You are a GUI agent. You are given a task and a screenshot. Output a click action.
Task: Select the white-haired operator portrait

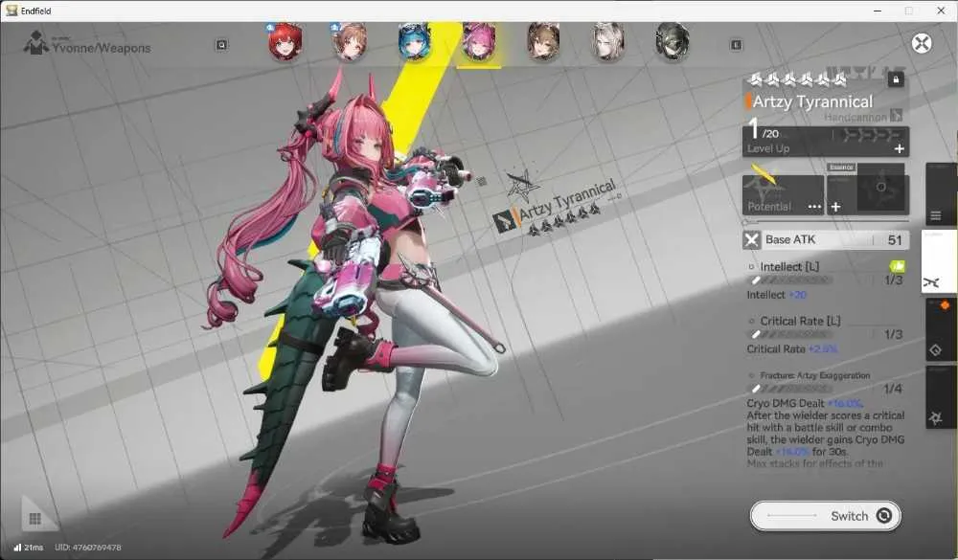pos(608,42)
